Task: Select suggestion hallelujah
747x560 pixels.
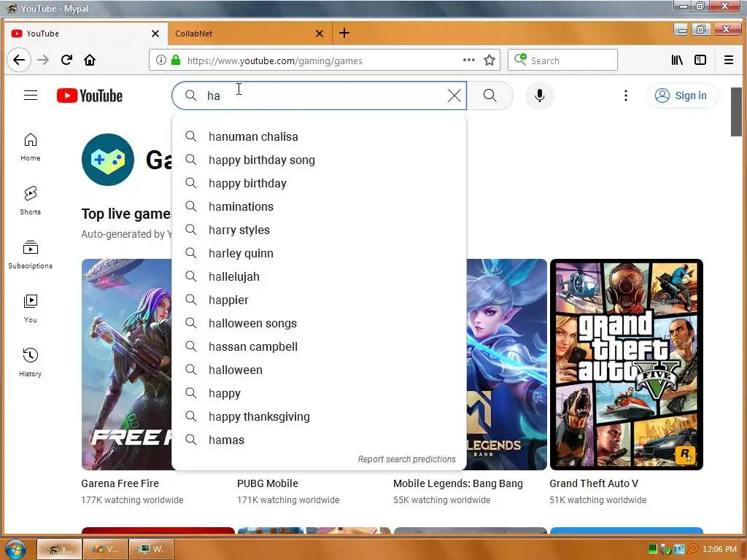Action: (319, 276)
